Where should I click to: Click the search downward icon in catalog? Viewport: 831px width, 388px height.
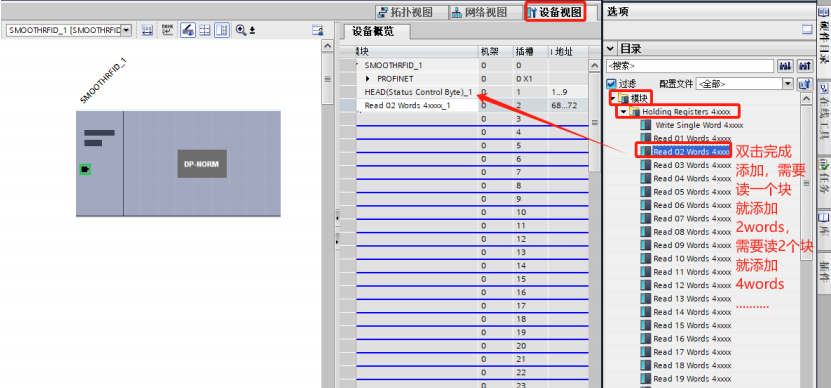(x=784, y=66)
